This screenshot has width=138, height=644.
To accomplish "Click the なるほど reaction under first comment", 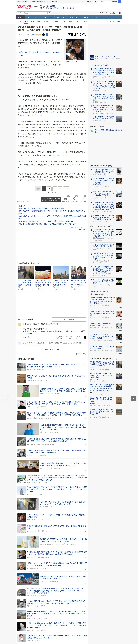I will 70,337.
